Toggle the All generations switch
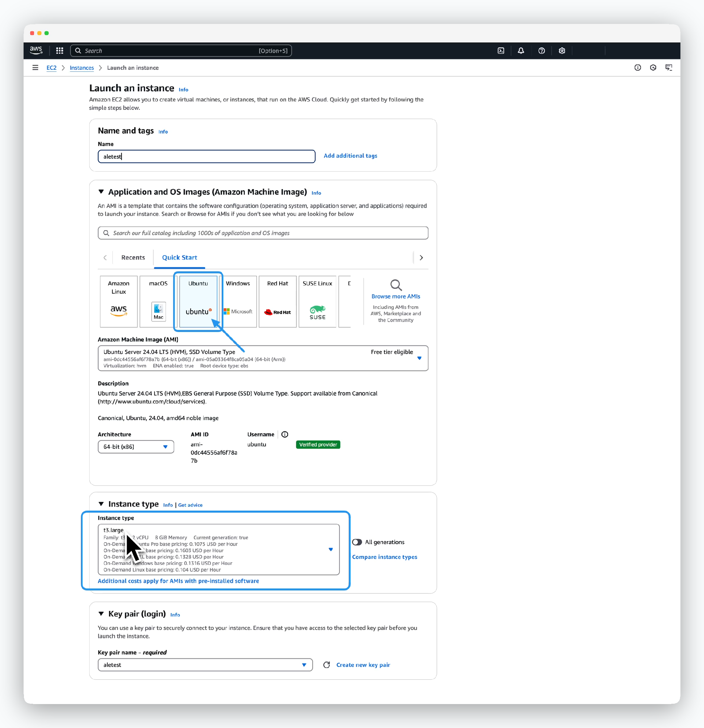This screenshot has width=704, height=728. tap(357, 542)
